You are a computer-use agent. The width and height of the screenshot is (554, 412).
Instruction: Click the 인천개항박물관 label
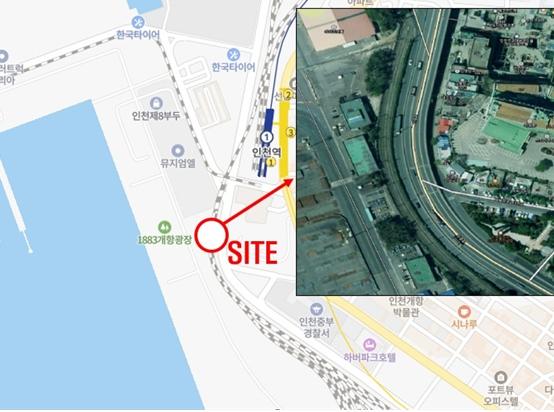click(x=406, y=306)
